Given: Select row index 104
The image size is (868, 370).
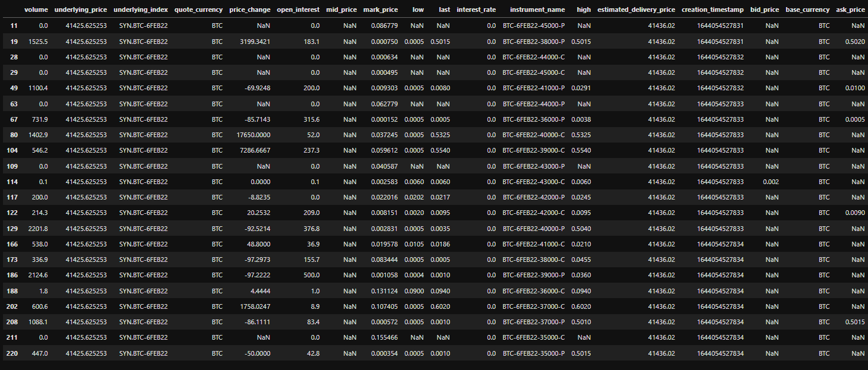Looking at the screenshot, I should click(12, 150).
